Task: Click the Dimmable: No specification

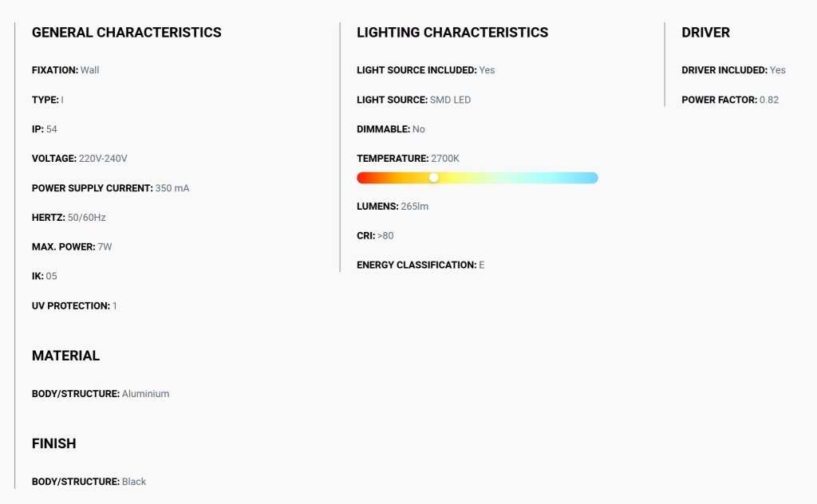Action: (x=391, y=129)
